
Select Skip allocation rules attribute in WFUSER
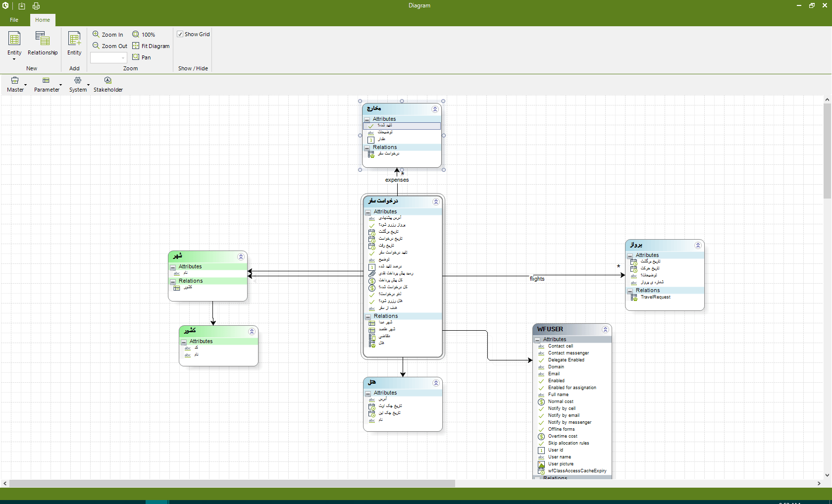click(x=569, y=444)
